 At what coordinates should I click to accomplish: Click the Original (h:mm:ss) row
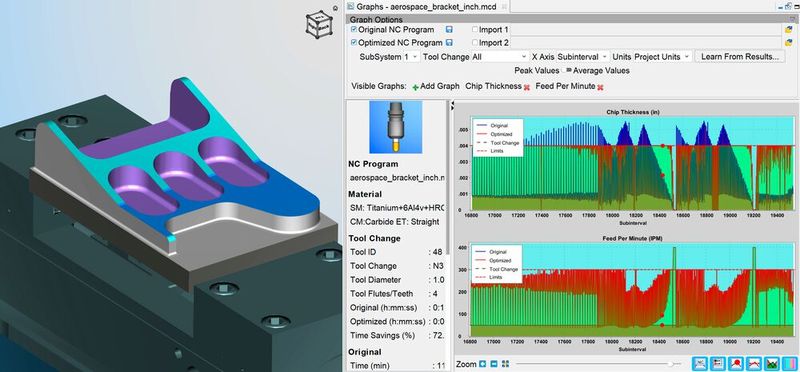point(396,308)
